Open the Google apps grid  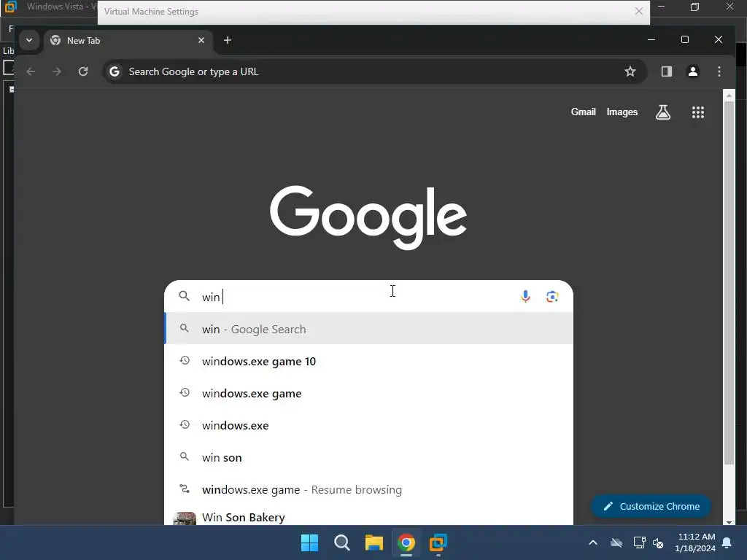click(x=698, y=112)
